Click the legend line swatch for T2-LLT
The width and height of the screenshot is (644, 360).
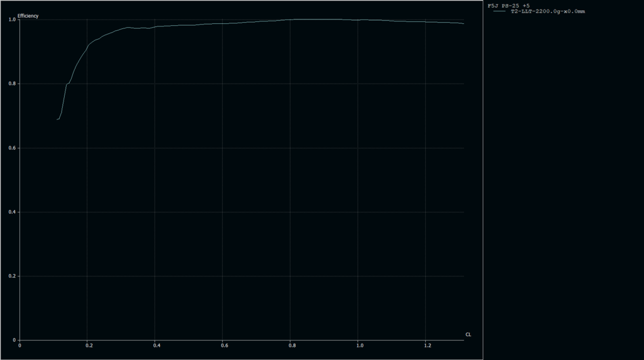tap(500, 11)
